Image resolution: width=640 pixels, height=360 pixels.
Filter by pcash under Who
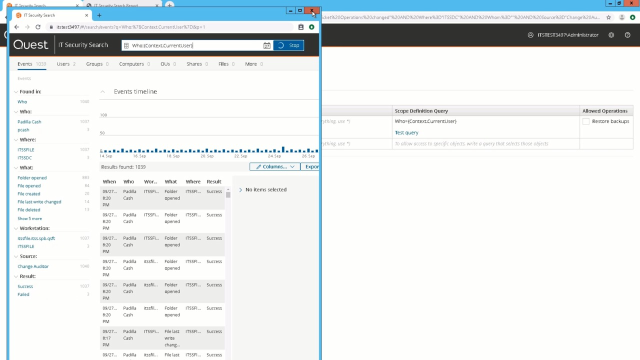[x=23, y=130]
